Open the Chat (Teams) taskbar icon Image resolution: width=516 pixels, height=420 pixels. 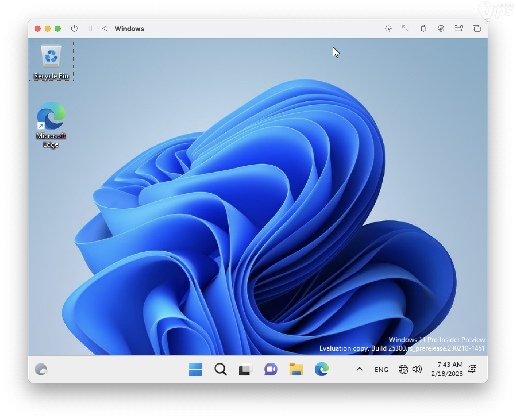(x=271, y=369)
